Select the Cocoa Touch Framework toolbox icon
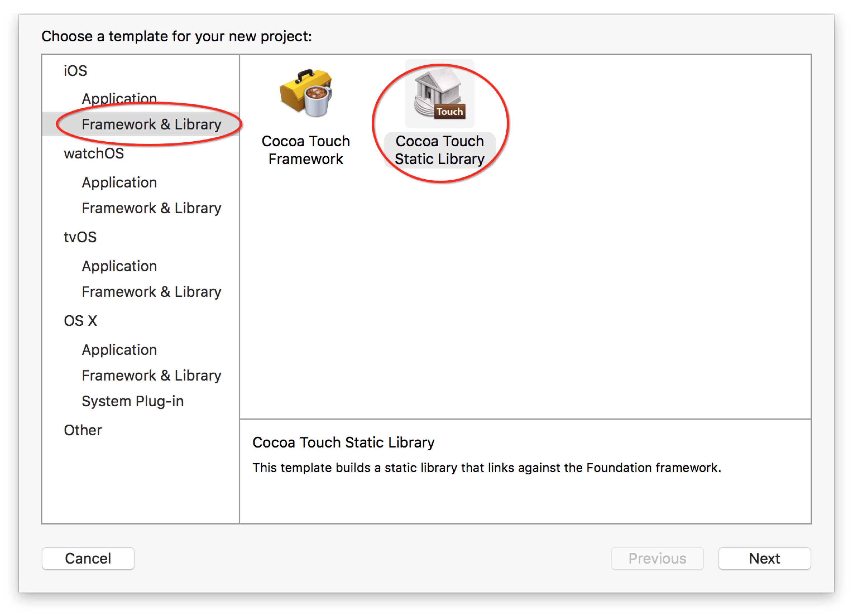The image size is (853, 616). pyautogui.click(x=306, y=93)
